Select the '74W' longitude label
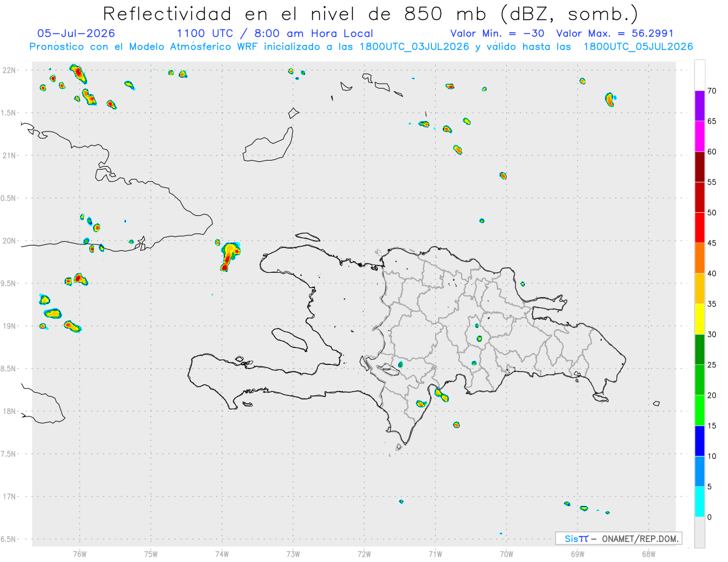 coord(222,554)
